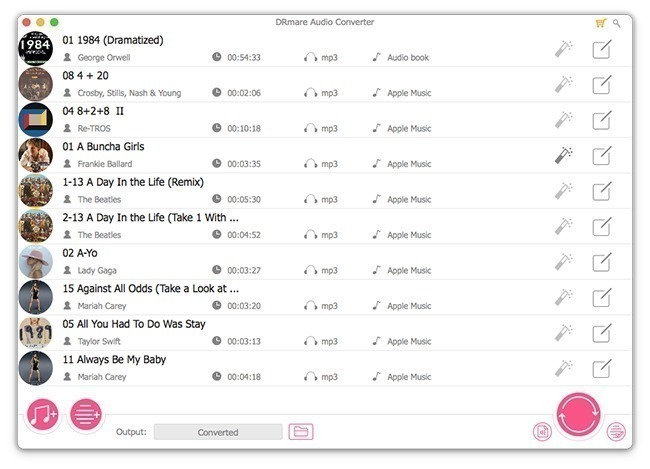
Task: Click the add music files button
Action: pos(43,415)
